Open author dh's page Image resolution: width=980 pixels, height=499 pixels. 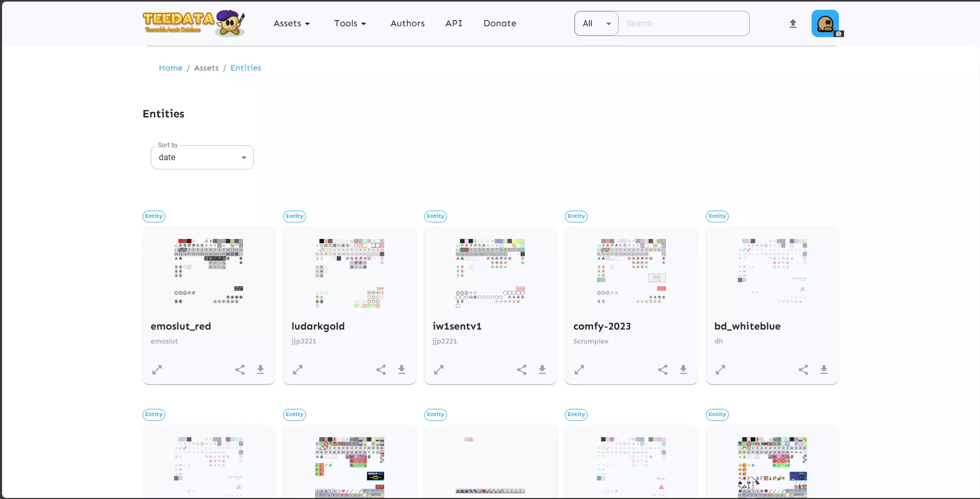coord(718,341)
